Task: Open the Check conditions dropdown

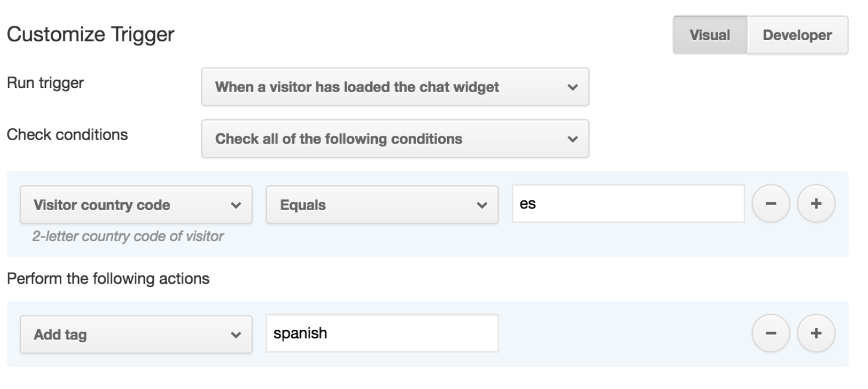Action: click(395, 139)
